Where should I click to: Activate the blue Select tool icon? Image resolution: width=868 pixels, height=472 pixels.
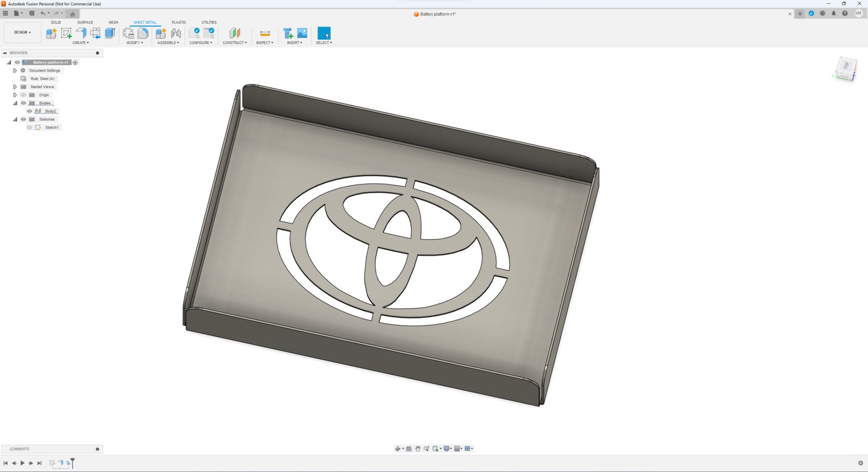pyautogui.click(x=324, y=33)
